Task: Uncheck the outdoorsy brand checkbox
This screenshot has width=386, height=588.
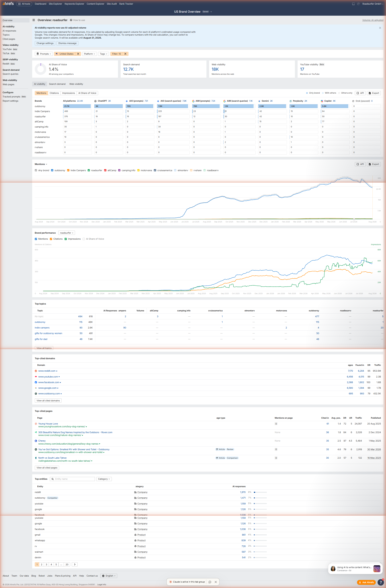Action: 52,171
